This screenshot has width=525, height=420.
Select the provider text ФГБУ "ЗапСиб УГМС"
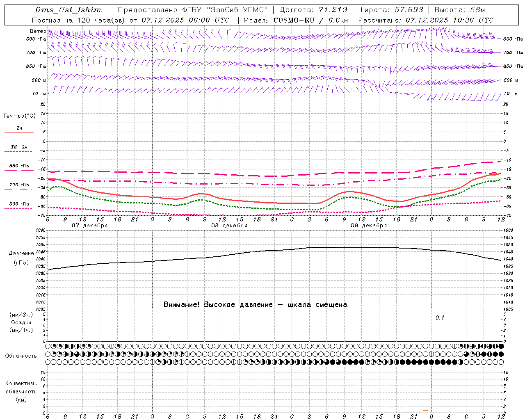225,10
